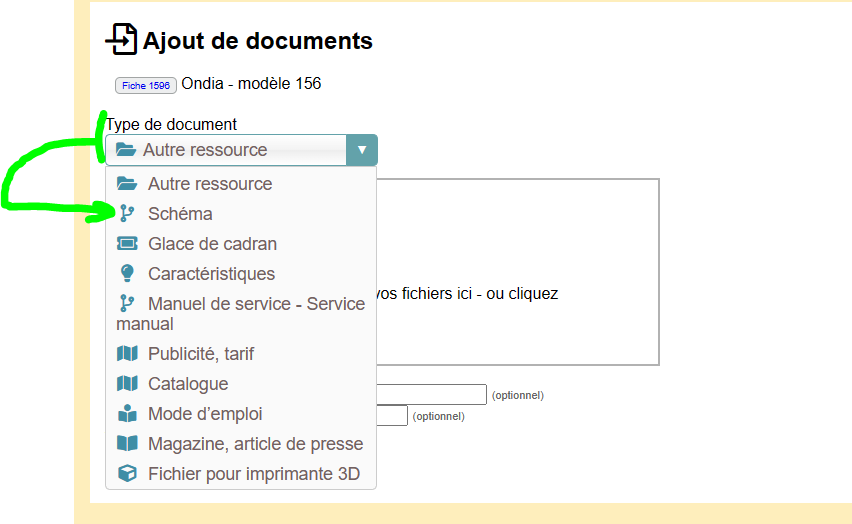Click the folder icon beside Autre ressource option
Viewport: 852px width, 524px height.
click(126, 184)
